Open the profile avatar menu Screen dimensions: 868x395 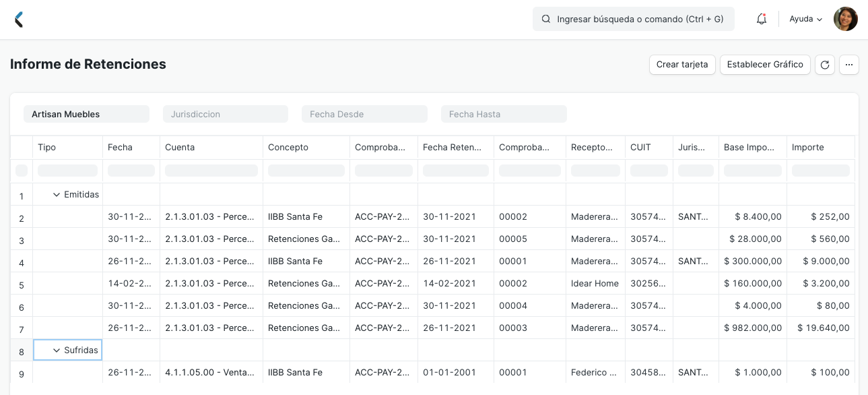tap(845, 19)
